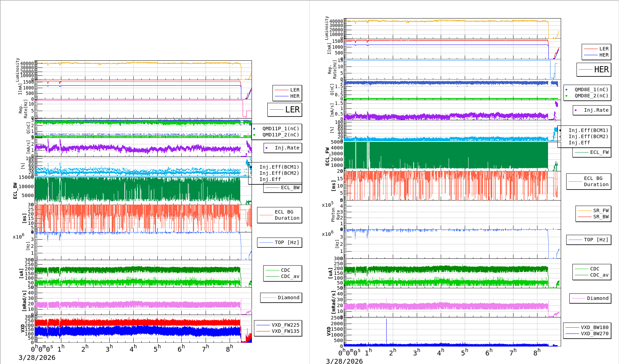Click the 4h tick on left time axis
The width and height of the screenshot is (619, 364).
[133, 349]
